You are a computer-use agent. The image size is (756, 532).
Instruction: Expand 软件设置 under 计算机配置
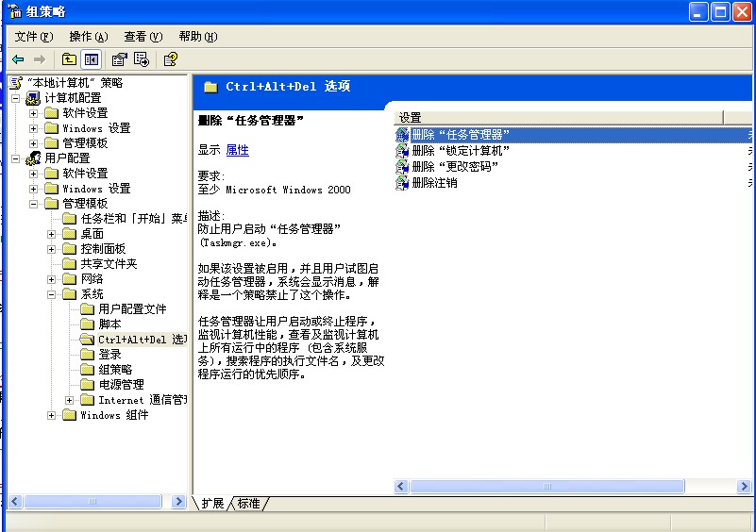33,114
